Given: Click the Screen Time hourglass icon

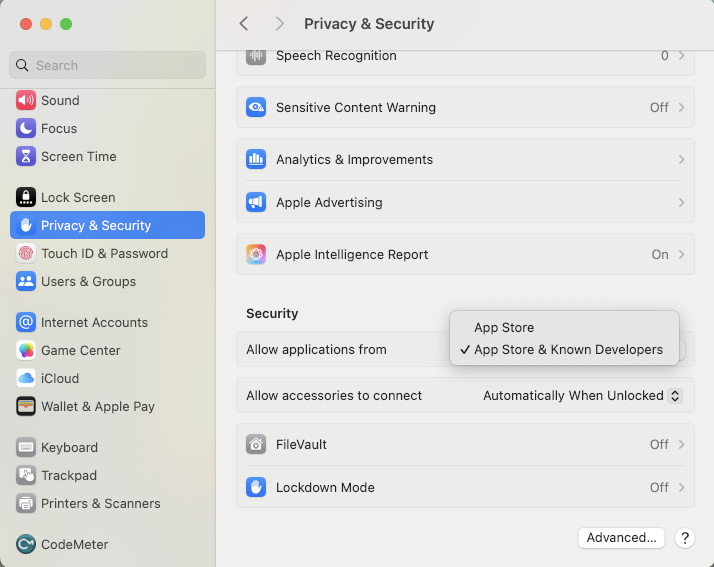Looking at the screenshot, I should tap(26, 156).
